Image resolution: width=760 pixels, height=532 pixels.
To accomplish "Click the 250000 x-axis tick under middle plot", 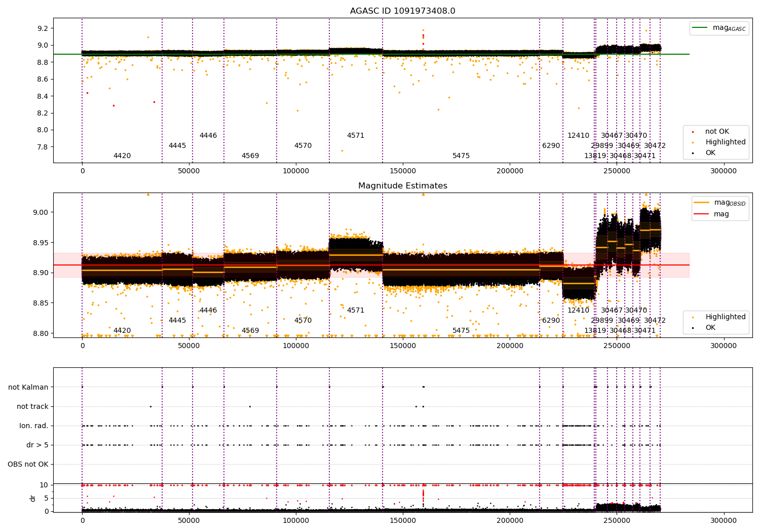I will coord(617,346).
